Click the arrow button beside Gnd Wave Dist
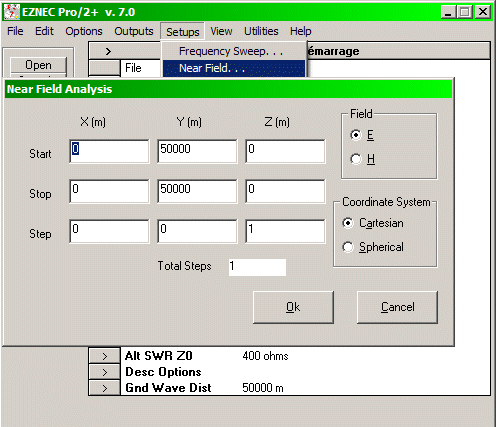Viewport: 496px width, 427px height. [104, 388]
